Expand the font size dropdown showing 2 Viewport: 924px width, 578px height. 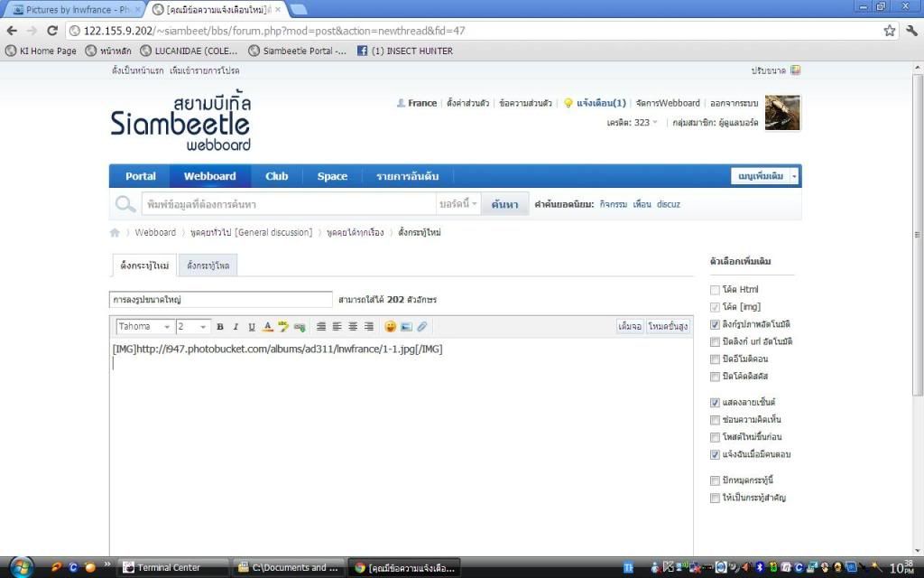tap(192, 327)
